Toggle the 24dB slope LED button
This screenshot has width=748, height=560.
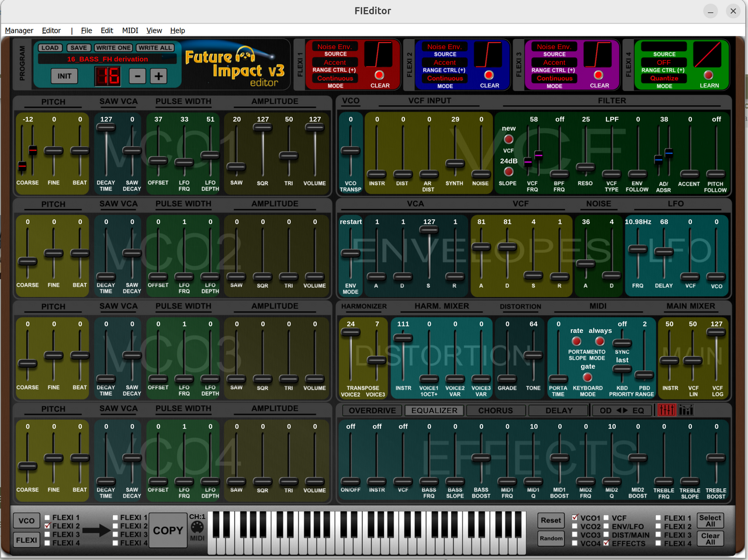tap(508, 172)
